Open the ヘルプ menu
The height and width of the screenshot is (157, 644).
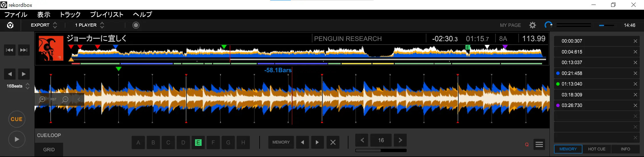pos(143,15)
